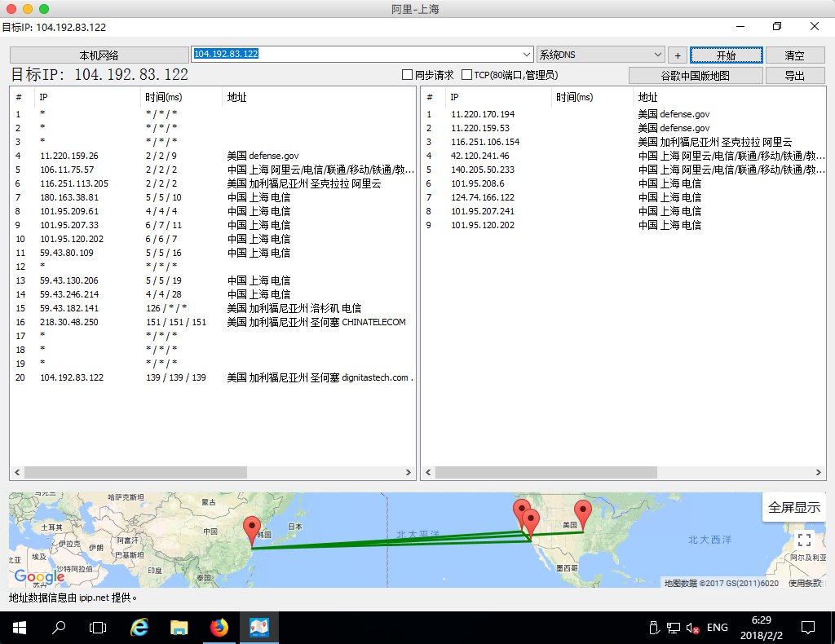Open the taskbar search icon
Viewport: 835px width, 644px height.
pyautogui.click(x=59, y=627)
